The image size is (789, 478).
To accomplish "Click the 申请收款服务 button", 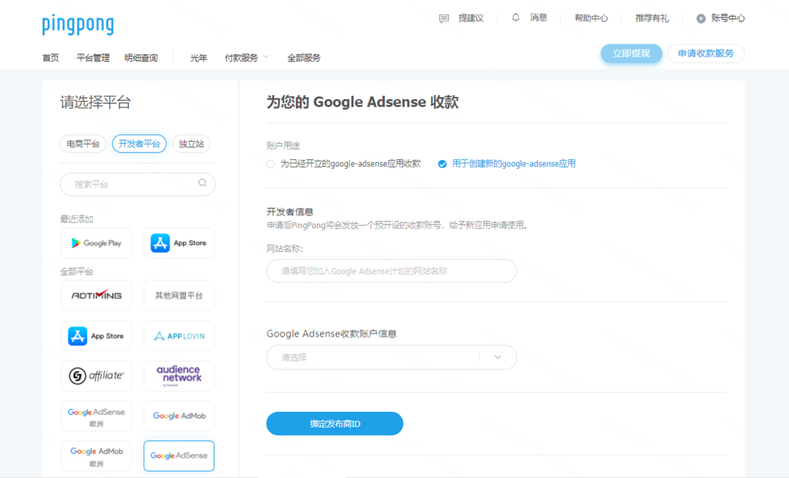I will tap(705, 53).
